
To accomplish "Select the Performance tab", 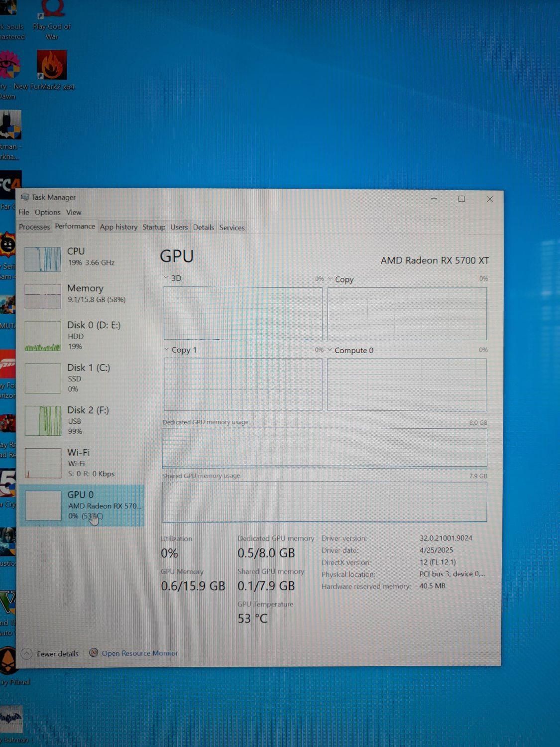I will pos(75,226).
